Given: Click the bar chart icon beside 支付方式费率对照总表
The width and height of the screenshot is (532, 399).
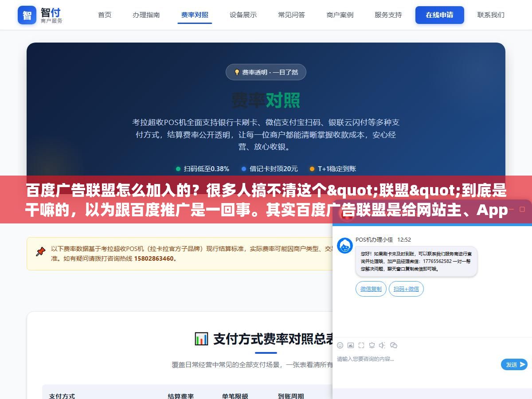Looking at the screenshot, I should click(201, 339).
